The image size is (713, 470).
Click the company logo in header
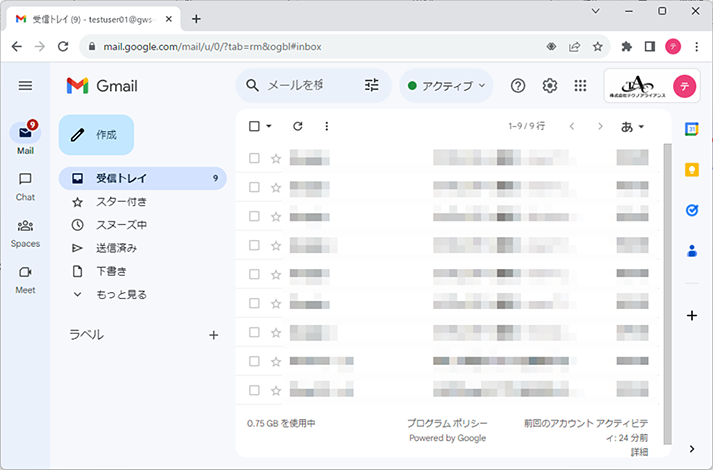[x=637, y=86]
